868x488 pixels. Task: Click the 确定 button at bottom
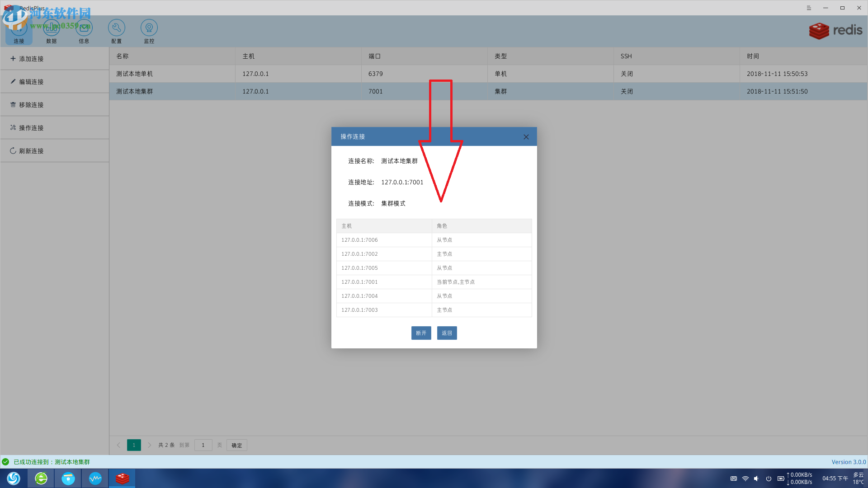pos(237,445)
